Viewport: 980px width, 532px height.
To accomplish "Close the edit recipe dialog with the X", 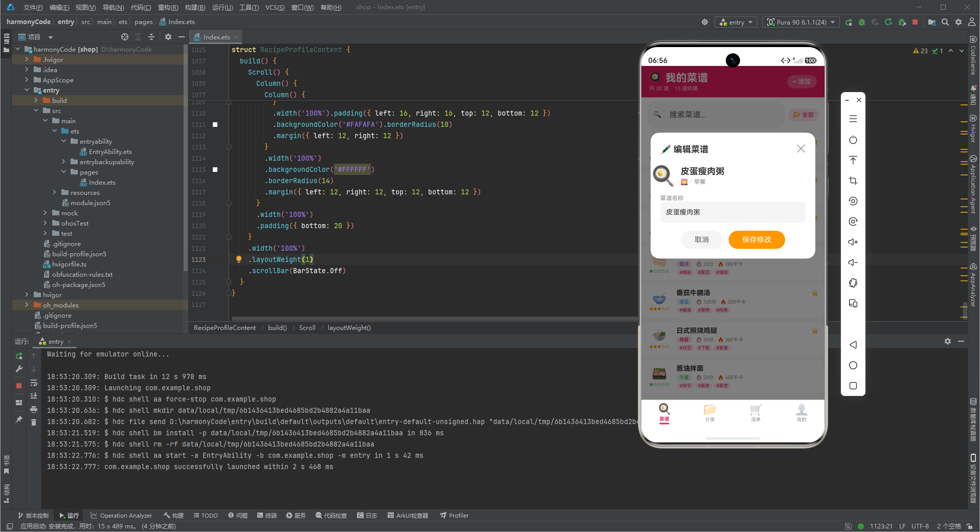I will [x=801, y=148].
